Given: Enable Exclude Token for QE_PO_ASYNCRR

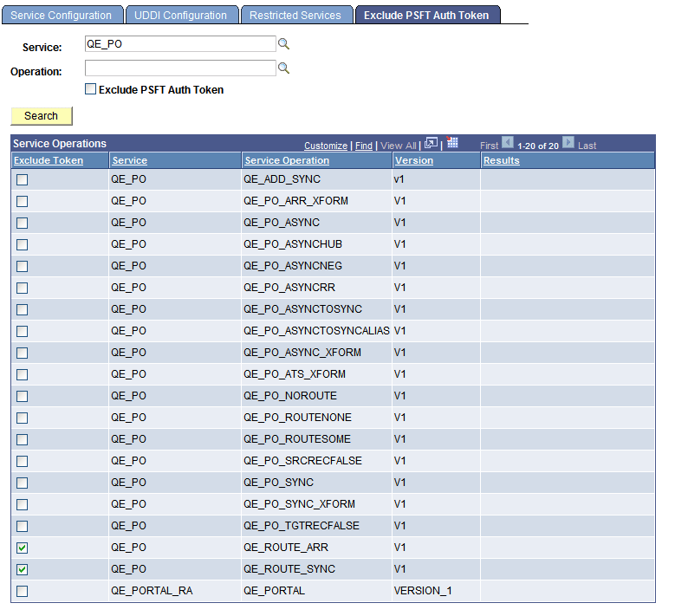Looking at the screenshot, I should pos(23,288).
